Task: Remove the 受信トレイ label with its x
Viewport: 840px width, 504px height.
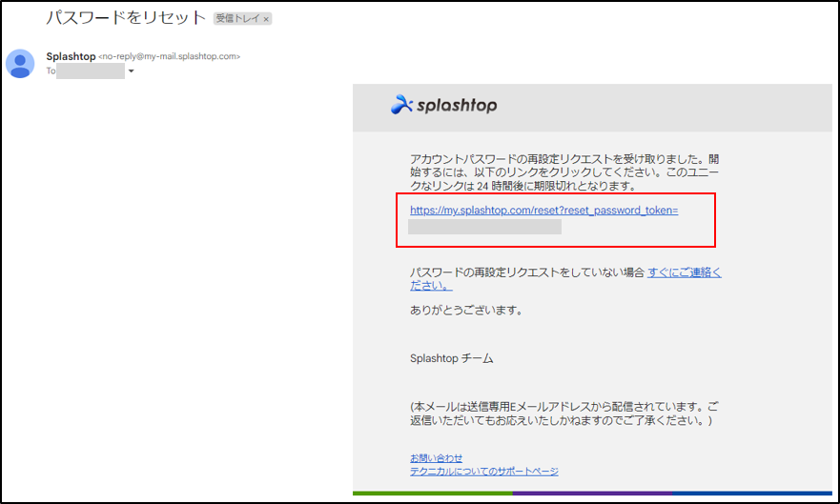Action: (x=266, y=19)
